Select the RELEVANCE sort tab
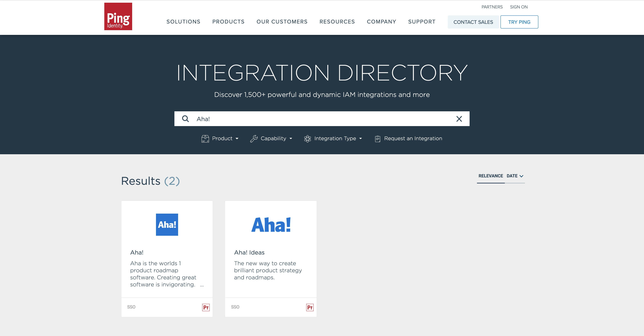Screen dimensions: 644x336 (491, 176)
